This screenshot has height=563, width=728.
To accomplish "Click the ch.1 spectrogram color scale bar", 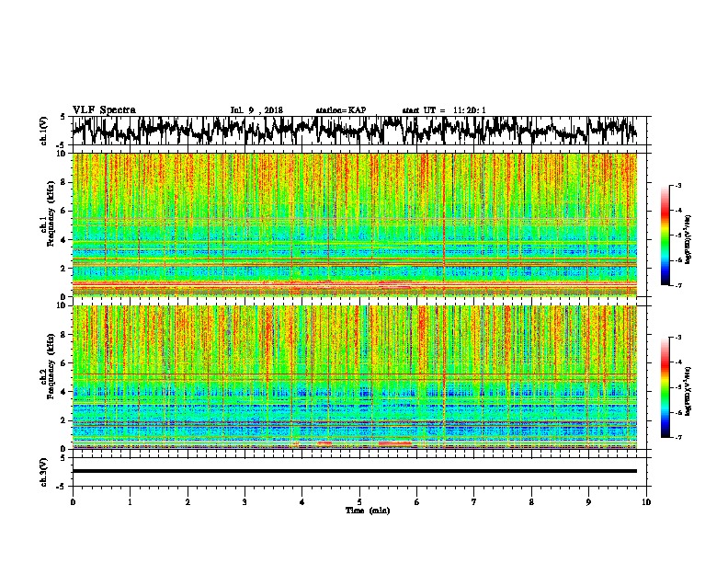I will pos(665,236).
